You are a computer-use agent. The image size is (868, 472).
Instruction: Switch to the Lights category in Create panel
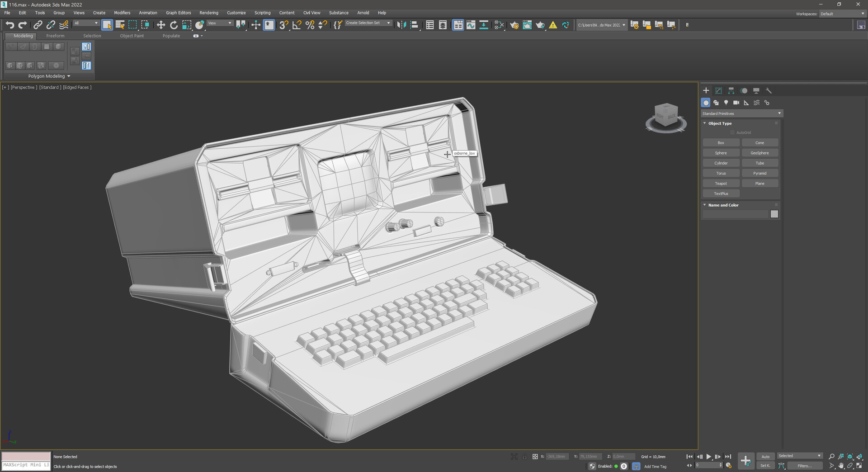coord(726,103)
